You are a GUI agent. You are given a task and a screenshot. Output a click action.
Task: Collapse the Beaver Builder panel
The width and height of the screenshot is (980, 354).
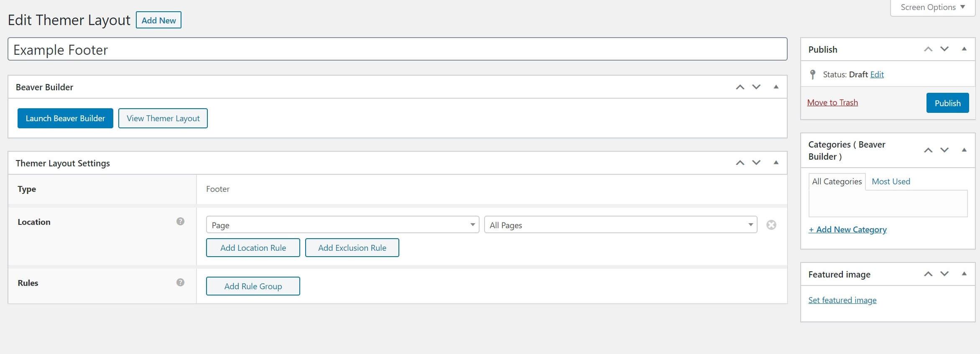click(x=776, y=87)
